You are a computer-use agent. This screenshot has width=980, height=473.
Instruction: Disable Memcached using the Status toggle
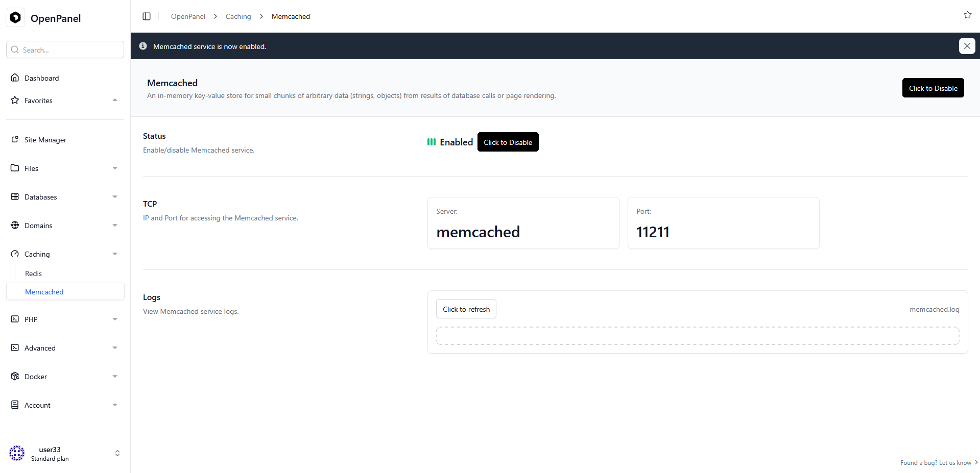(x=508, y=142)
